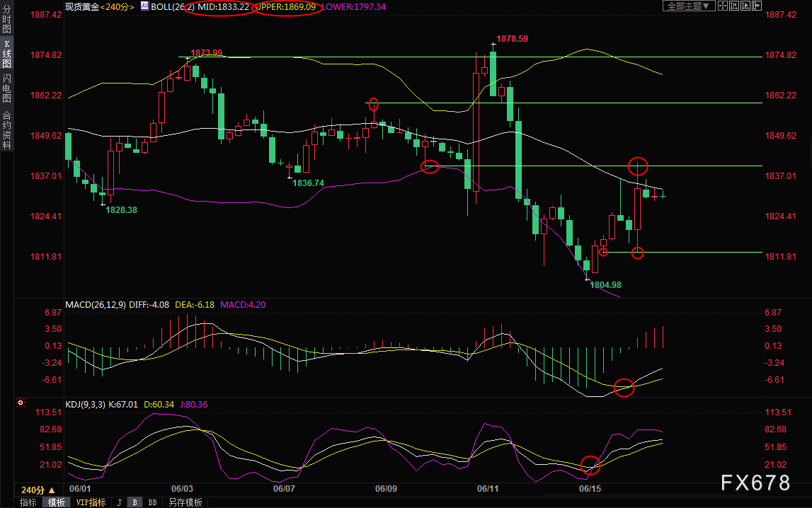The height and width of the screenshot is (508, 812).
Task: Click the BOLL indicator chart icon
Action: tap(145, 6)
